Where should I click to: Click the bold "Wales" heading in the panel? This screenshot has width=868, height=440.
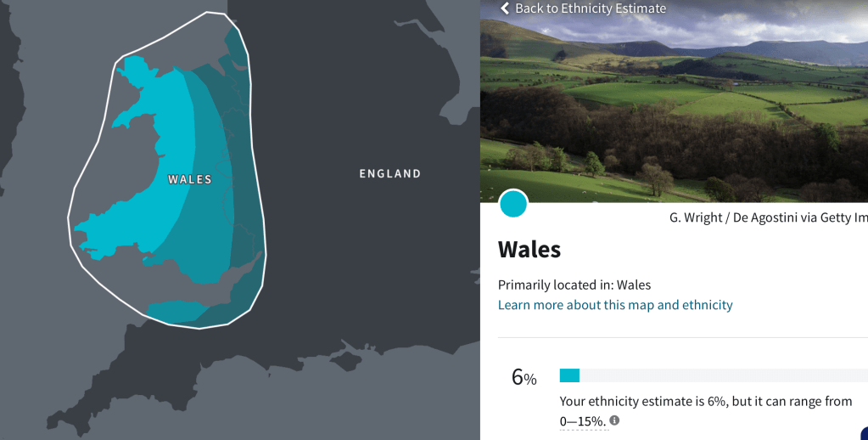tap(529, 250)
